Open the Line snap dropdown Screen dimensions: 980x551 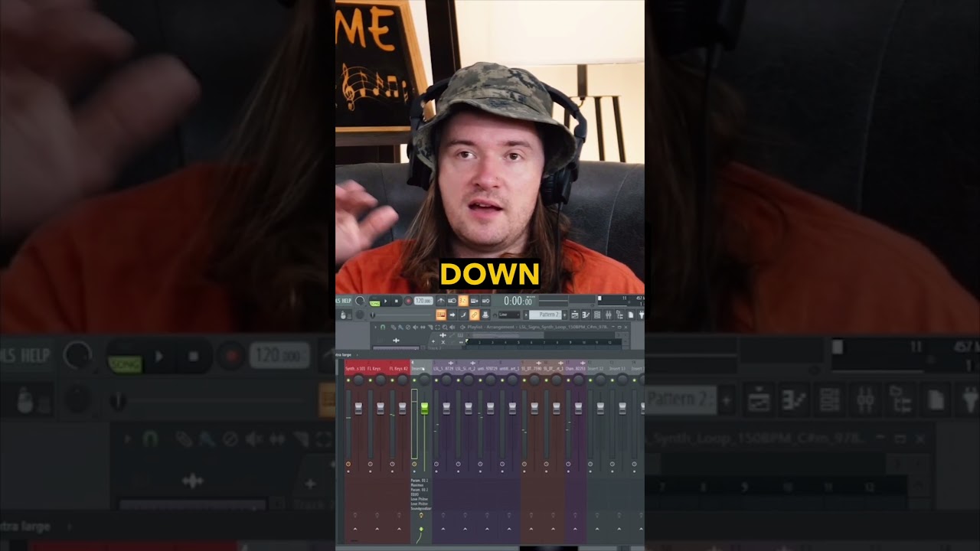coord(509,315)
